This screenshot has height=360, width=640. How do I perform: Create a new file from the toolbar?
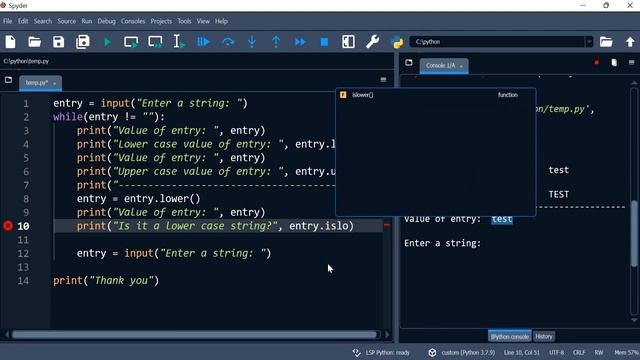coord(11,42)
